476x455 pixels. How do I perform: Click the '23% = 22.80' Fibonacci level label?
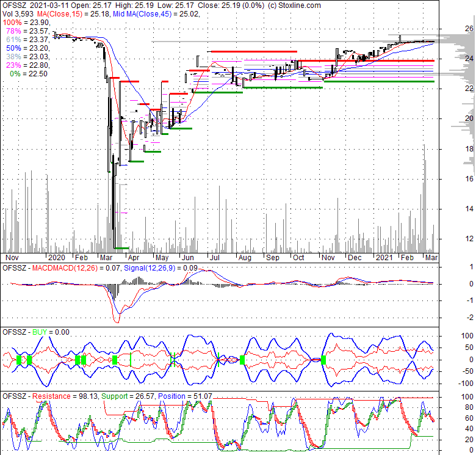[x=27, y=65]
